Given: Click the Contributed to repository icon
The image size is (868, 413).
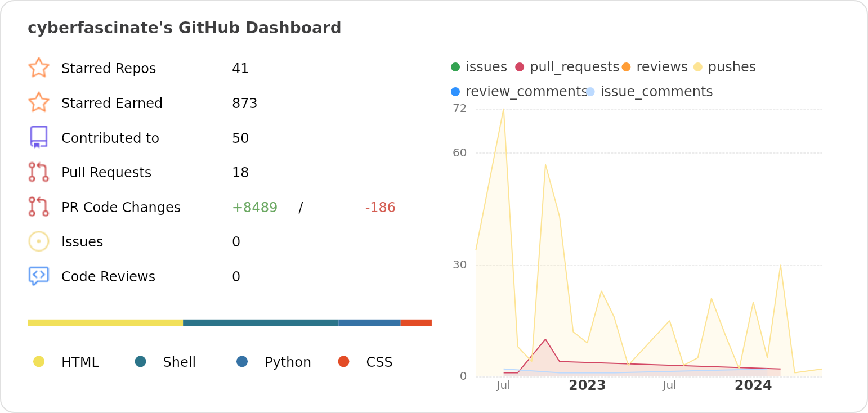Looking at the screenshot, I should [39, 137].
